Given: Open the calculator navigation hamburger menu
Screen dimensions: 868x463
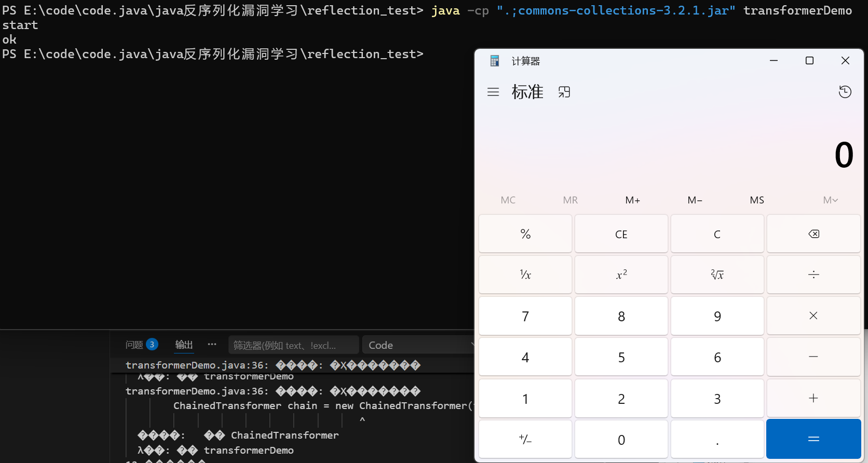Looking at the screenshot, I should 493,92.
